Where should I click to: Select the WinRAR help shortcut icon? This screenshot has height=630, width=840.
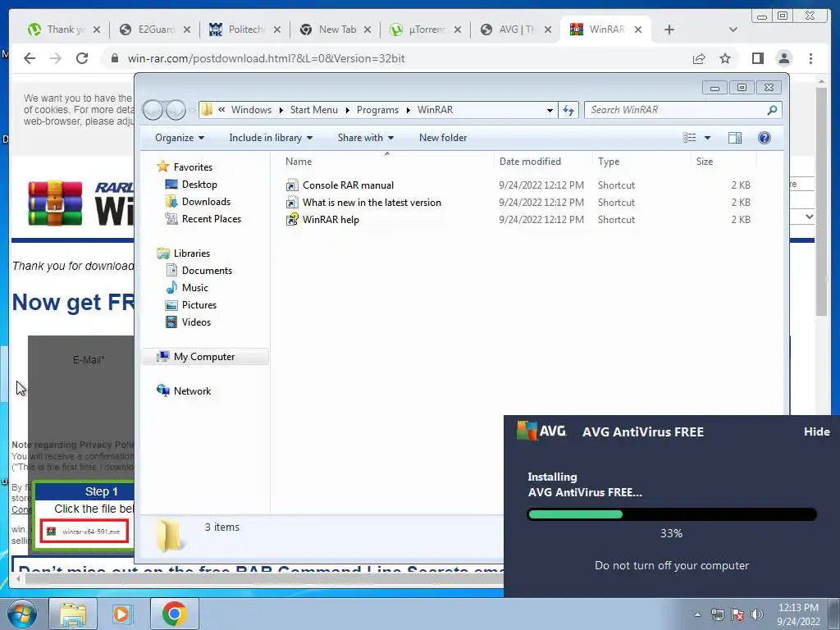coord(292,220)
